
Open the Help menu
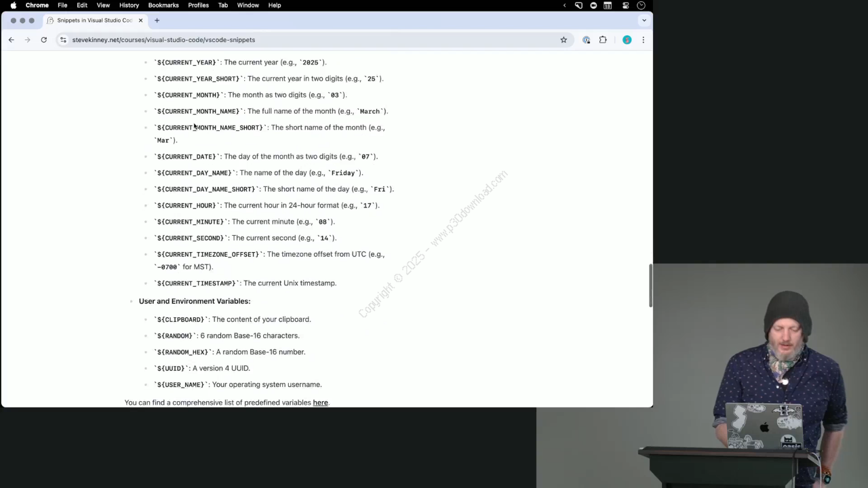tap(275, 5)
